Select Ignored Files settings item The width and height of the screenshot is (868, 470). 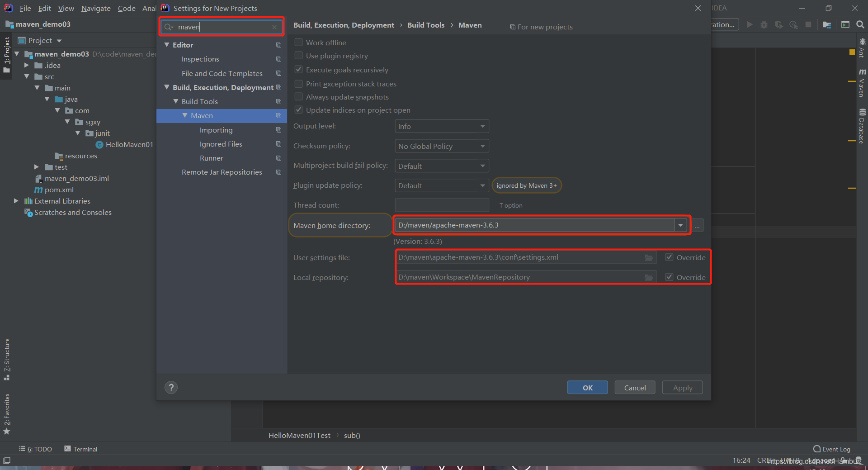[x=222, y=144]
